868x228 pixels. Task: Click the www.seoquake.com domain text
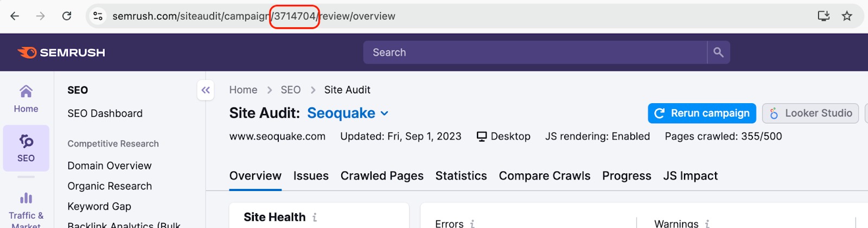(277, 136)
